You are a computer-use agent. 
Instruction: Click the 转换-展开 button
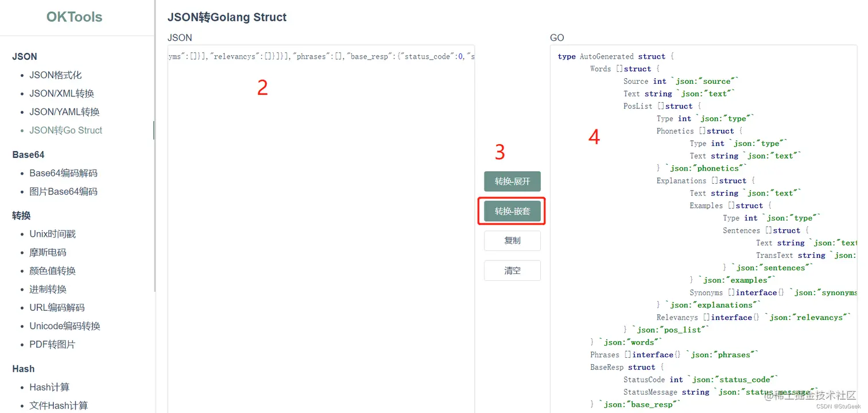(x=512, y=182)
